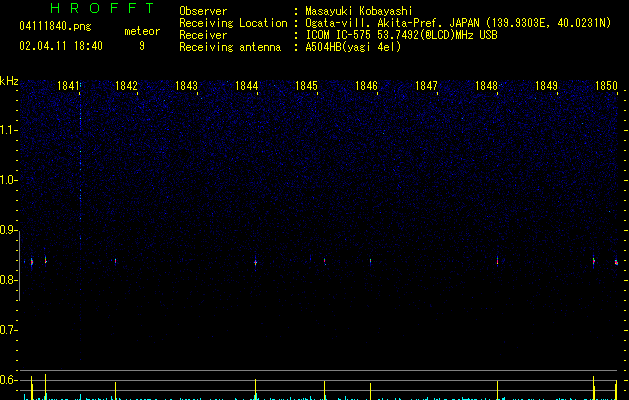This screenshot has width=629, height=400.
Task: Click frequency axis label 0.6
Action: (8, 380)
